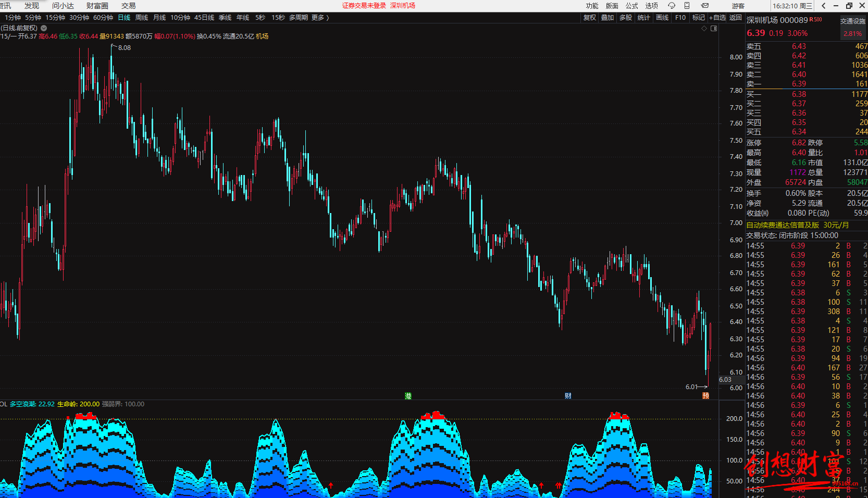
Task: Click the 交通设施 sector box
Action: tap(853, 28)
